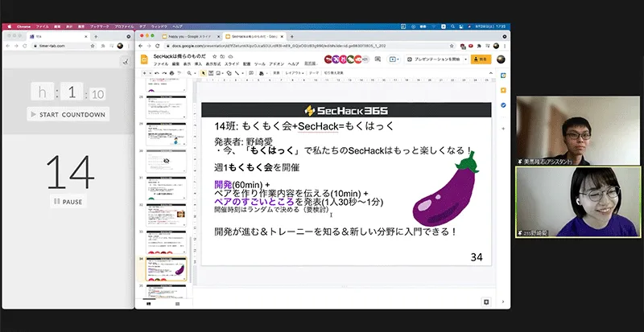Viewport: 644px width, 332px height.
Task: Click the redo arrow in Slides toolbar
Action: pyautogui.click(x=164, y=73)
